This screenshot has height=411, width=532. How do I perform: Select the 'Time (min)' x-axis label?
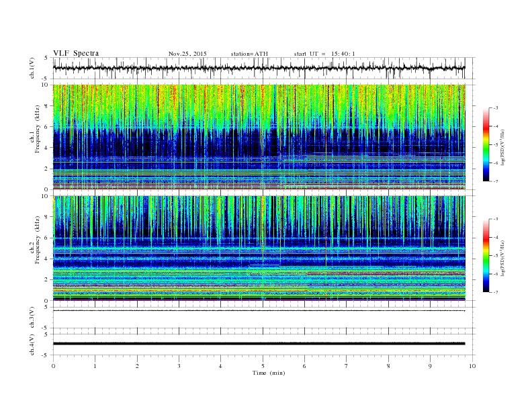[x=269, y=373]
